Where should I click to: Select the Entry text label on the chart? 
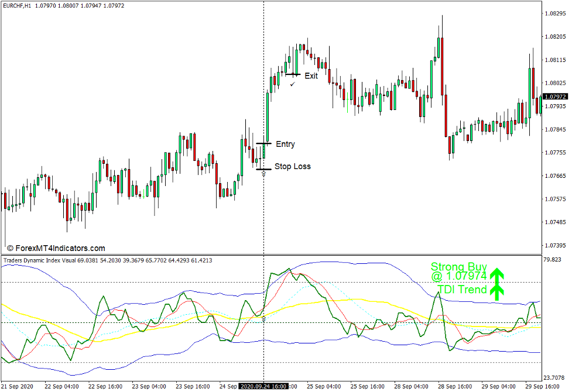[x=285, y=144]
